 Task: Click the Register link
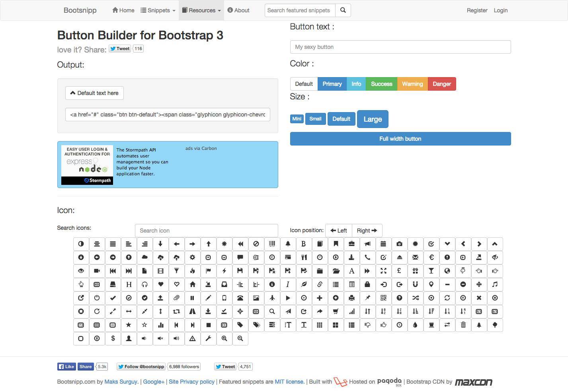click(477, 10)
